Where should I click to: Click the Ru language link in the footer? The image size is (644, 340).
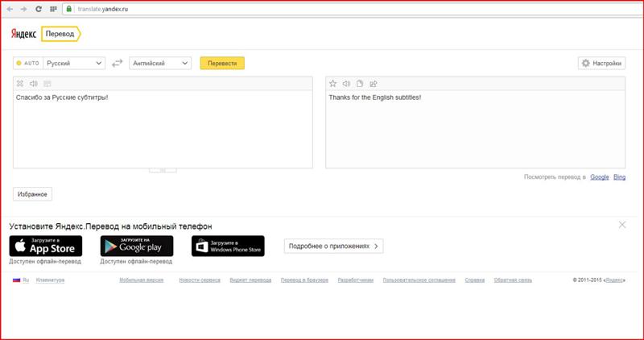point(26,280)
